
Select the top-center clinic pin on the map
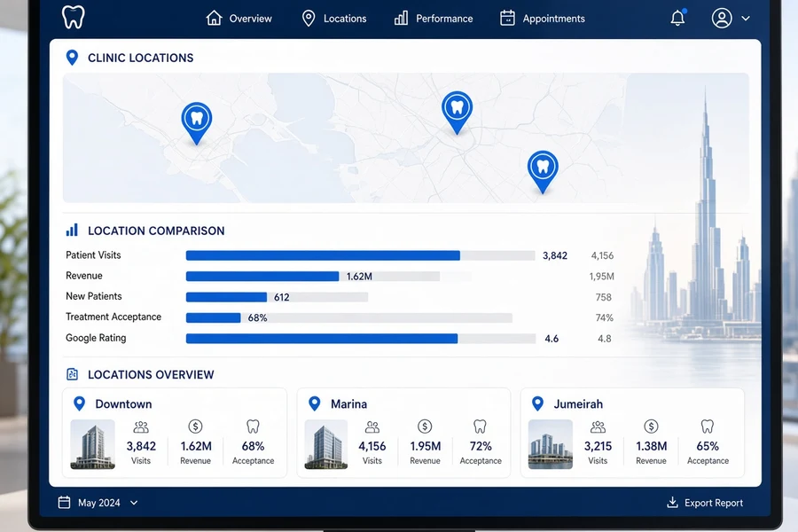(x=457, y=112)
